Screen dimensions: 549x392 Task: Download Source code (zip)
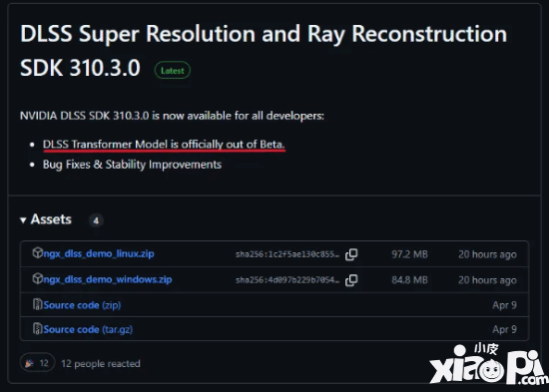click(x=82, y=305)
